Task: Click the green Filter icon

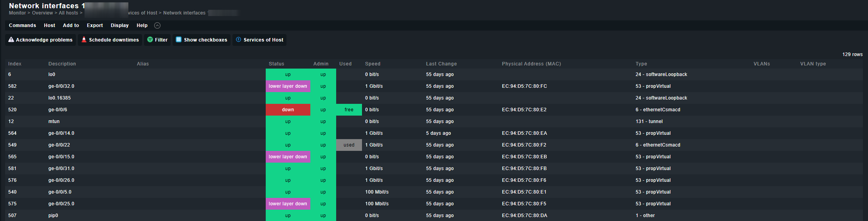Action: click(x=150, y=40)
